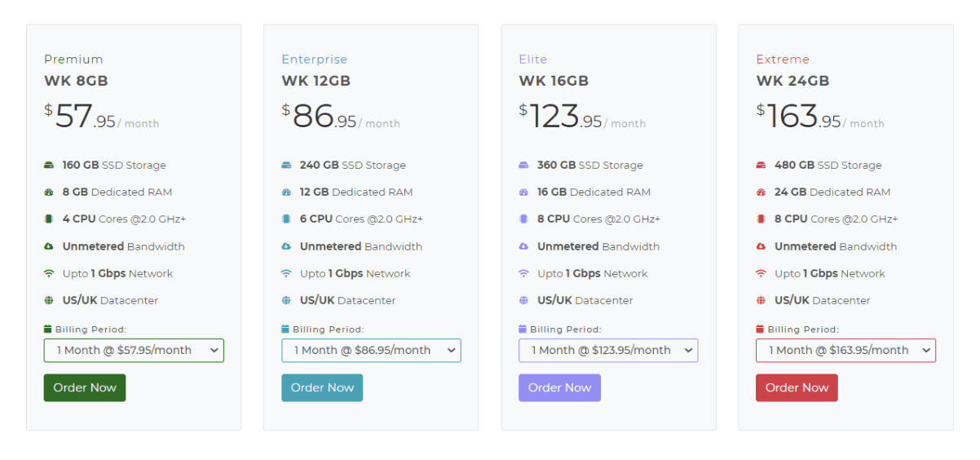980x460 pixels.
Task: Click the Elite plan CPU chip icon
Action: [x=523, y=219]
